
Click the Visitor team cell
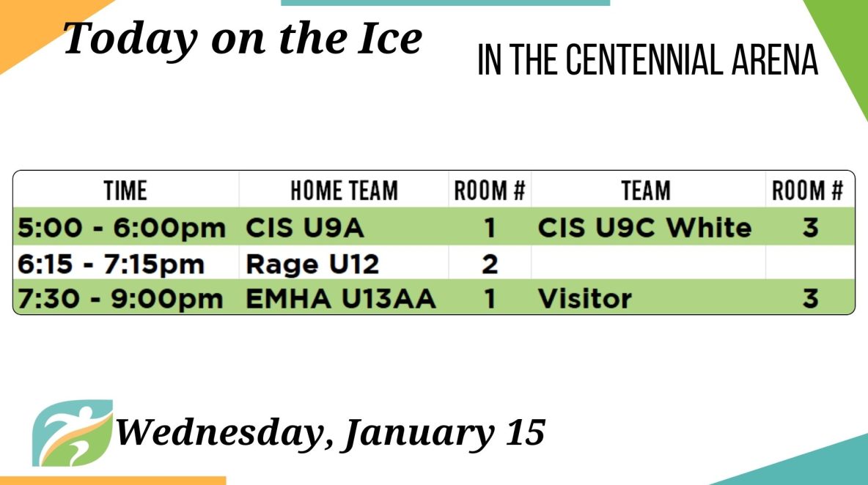[584, 299]
